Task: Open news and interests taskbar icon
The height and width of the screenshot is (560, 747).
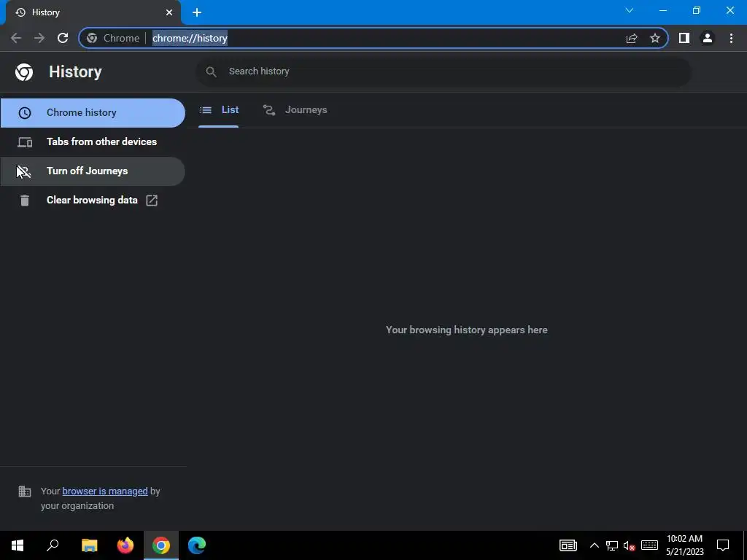Action: (x=568, y=545)
